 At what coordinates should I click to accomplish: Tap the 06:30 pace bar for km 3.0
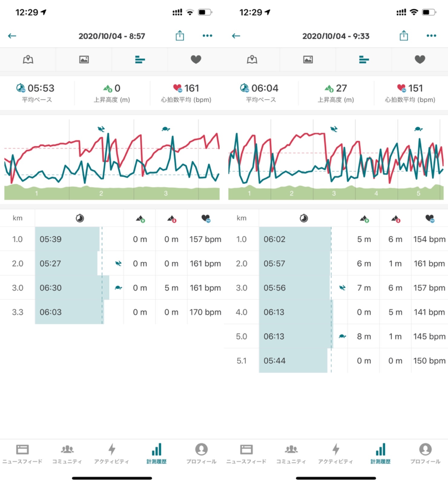(x=72, y=288)
